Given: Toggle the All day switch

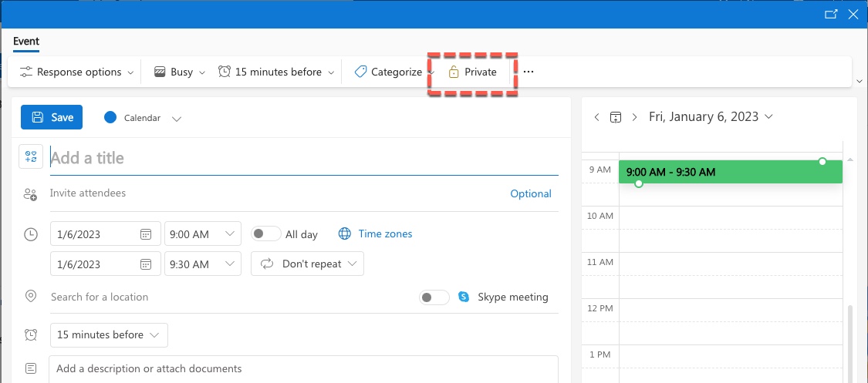Looking at the screenshot, I should coord(266,233).
